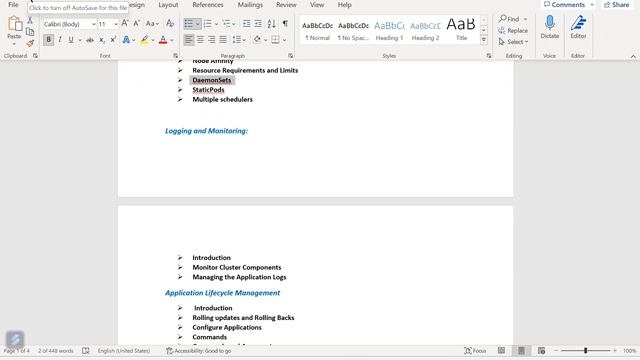This screenshot has width=640, height=360.
Task: Open the References tab
Action: (208, 4)
